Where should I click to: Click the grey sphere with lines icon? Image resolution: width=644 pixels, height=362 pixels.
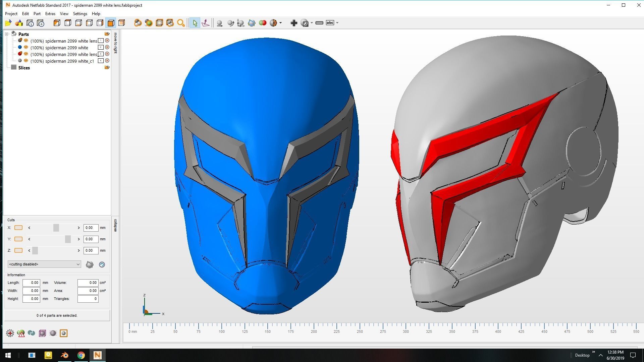point(53,333)
